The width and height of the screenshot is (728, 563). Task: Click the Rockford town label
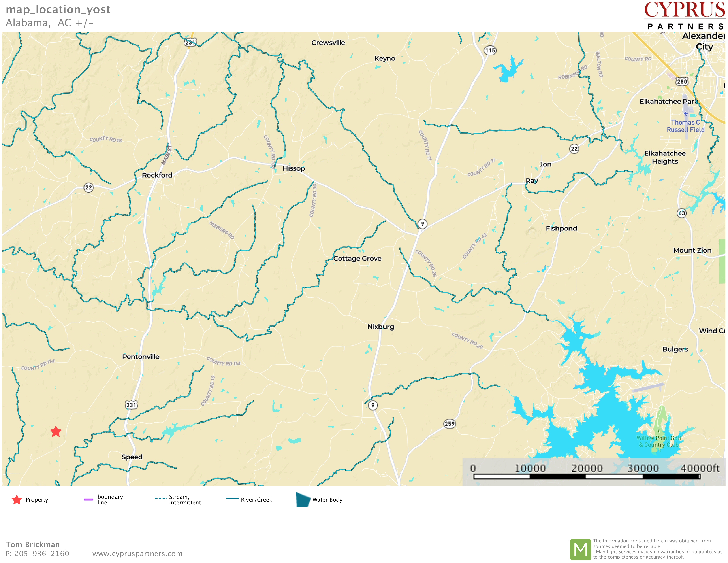(157, 175)
